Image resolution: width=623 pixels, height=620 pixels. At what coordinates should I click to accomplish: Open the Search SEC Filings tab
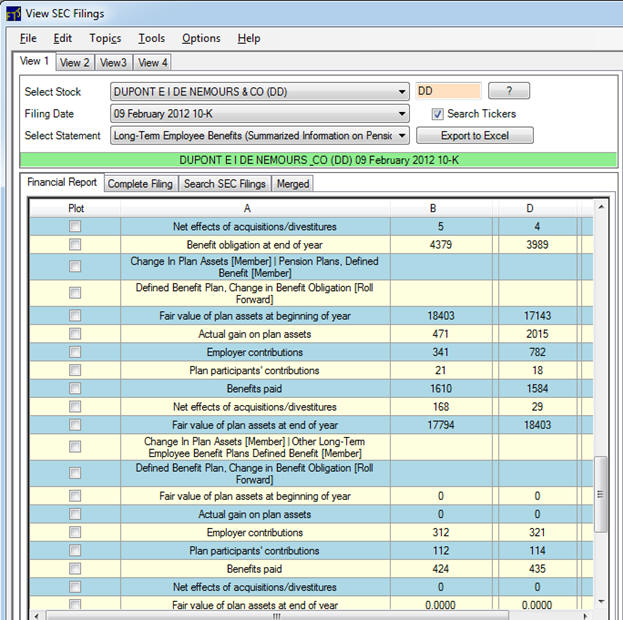click(225, 184)
